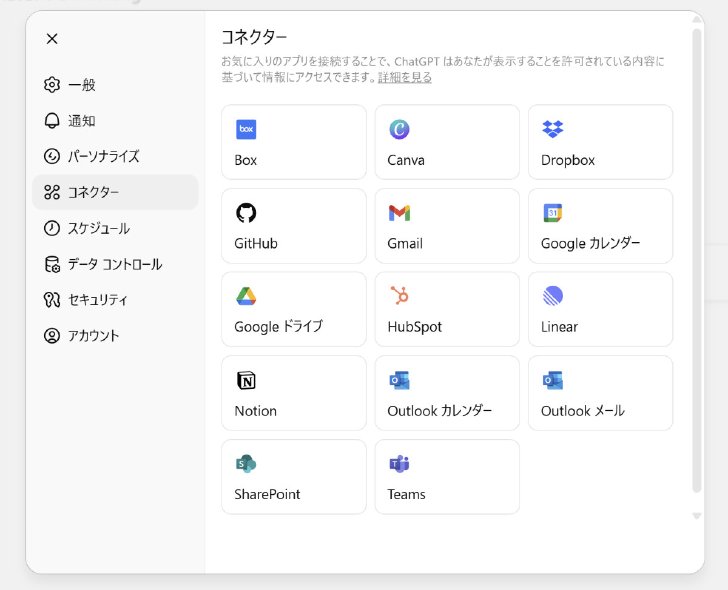Click the Outlook カレンダー icon
The image size is (728, 590).
399,380
